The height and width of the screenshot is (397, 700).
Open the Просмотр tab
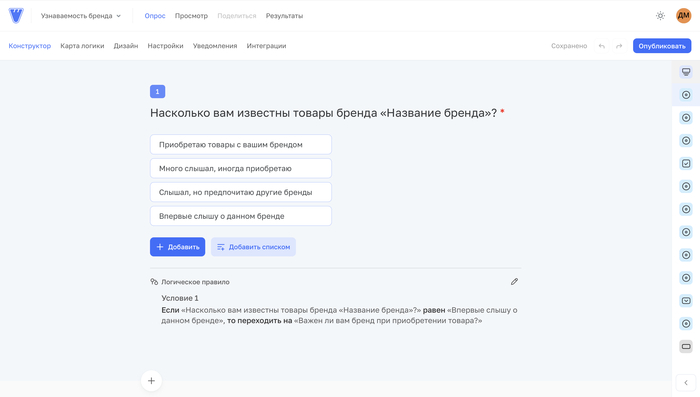pos(191,16)
